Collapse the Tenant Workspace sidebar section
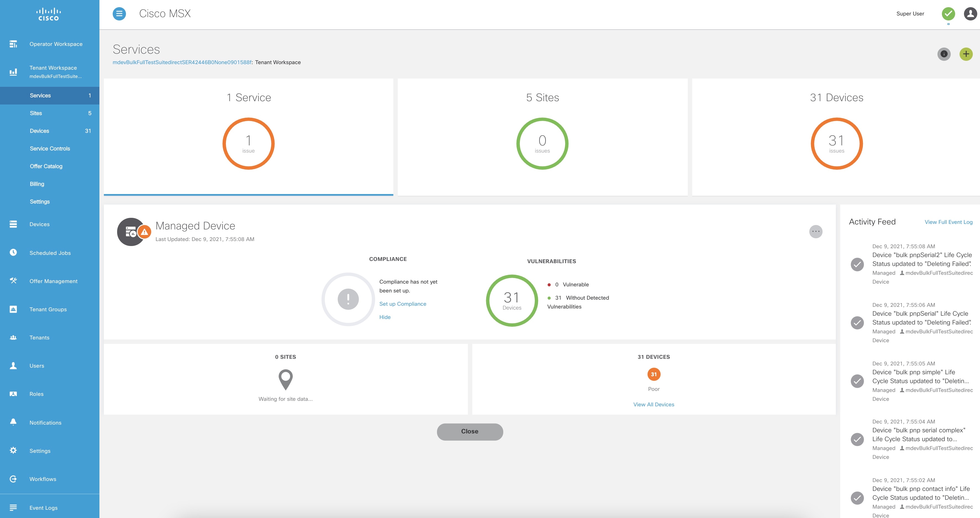980x518 pixels. point(53,71)
